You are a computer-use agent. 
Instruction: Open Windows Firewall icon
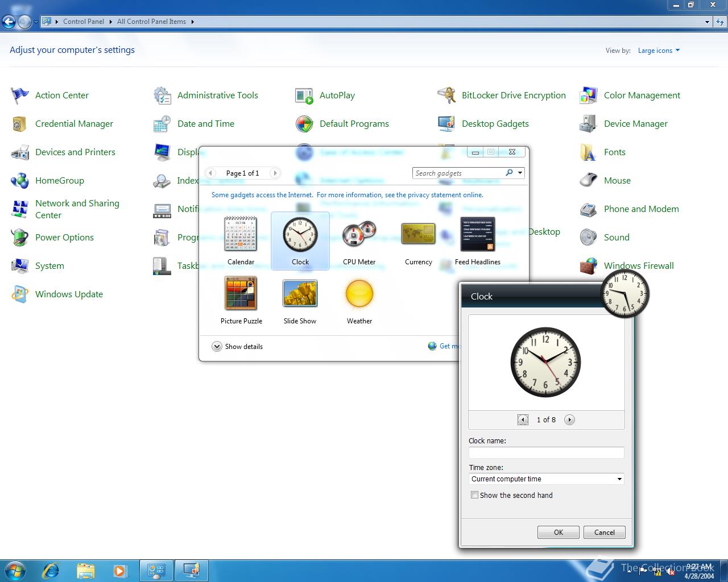(589, 266)
